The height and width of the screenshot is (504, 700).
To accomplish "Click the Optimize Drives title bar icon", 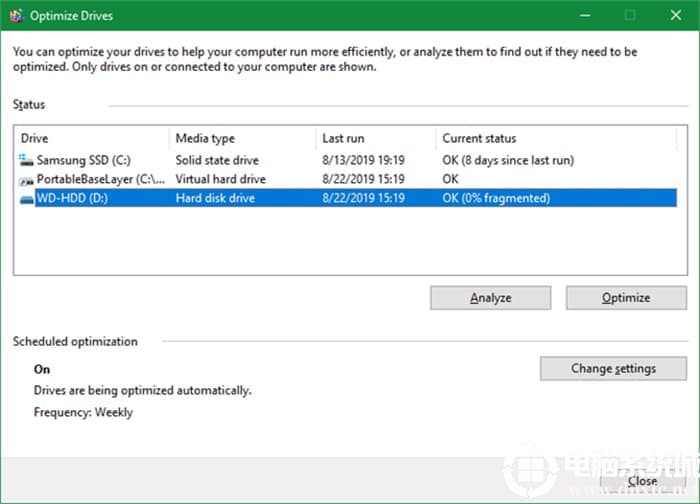I will [17, 16].
